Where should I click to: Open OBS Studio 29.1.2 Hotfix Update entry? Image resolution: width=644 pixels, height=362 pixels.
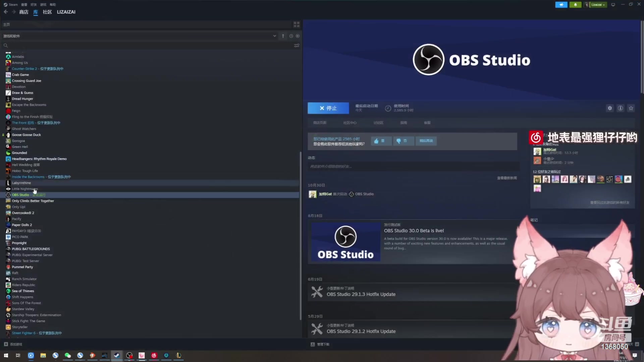(412, 329)
